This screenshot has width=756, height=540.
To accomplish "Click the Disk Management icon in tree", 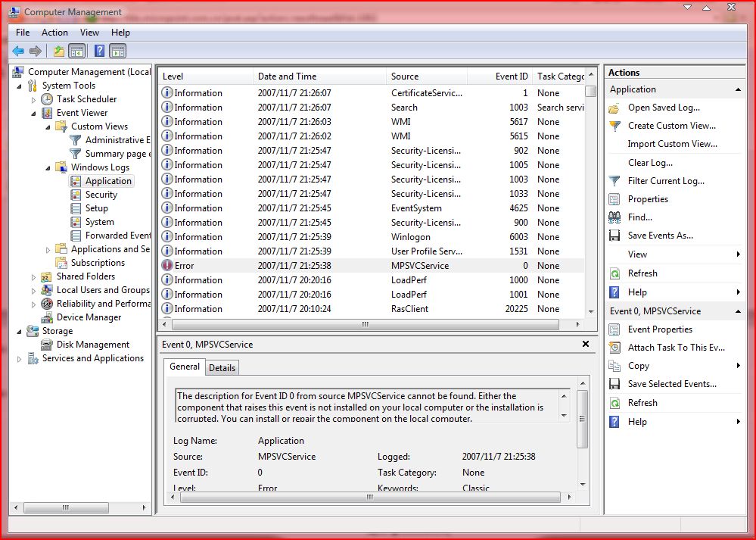I will [47, 345].
